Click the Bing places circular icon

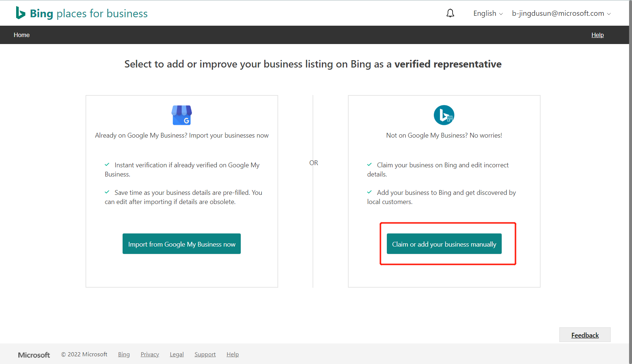[x=444, y=115]
